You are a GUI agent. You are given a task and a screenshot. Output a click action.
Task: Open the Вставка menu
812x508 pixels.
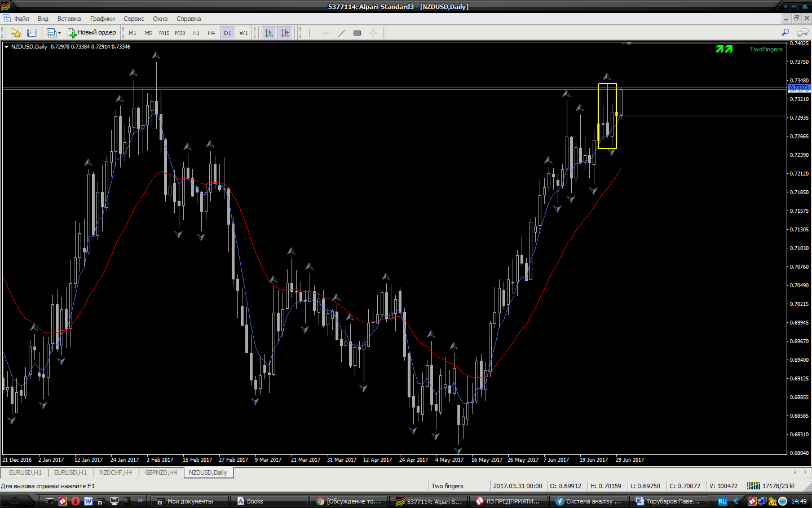point(69,19)
